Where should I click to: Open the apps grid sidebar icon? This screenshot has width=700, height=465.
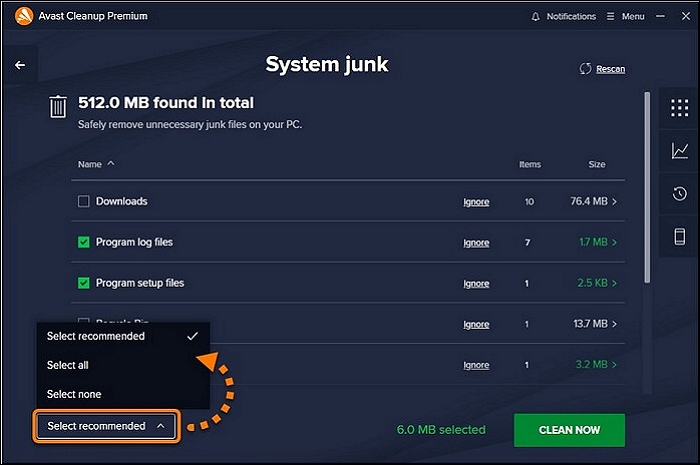click(x=679, y=108)
